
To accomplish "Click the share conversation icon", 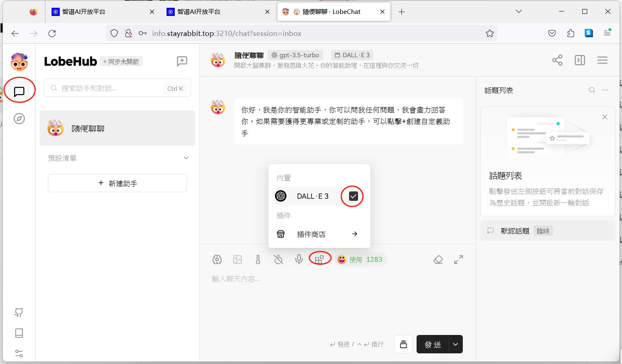I will 557,60.
